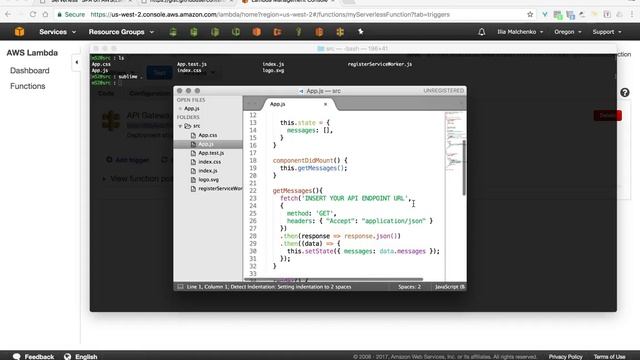Click the componentDidMount() line

tap(310, 160)
